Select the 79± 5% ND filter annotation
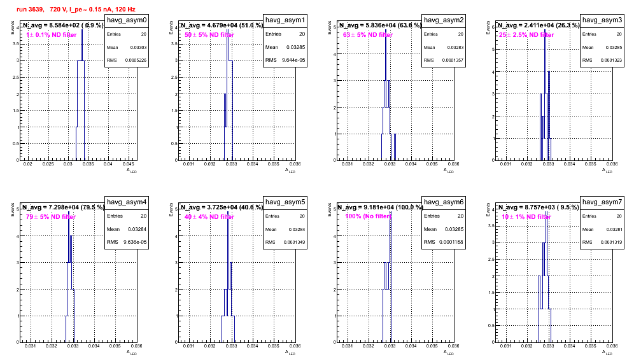 [x=51, y=217]
